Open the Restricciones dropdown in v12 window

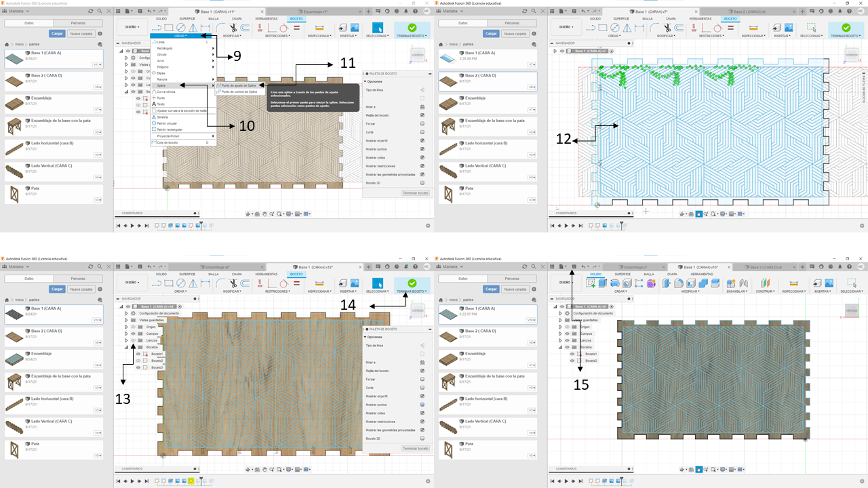(277, 291)
